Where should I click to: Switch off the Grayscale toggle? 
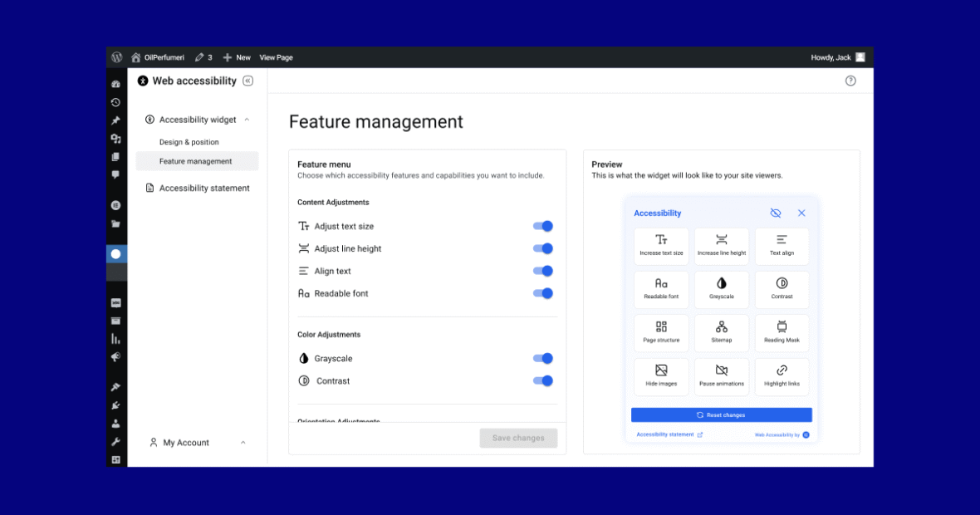click(542, 359)
